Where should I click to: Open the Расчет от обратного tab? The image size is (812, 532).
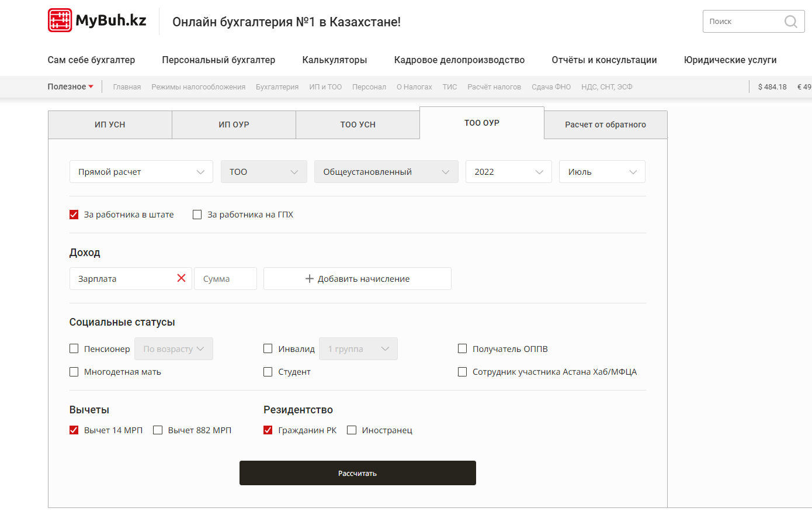click(606, 125)
